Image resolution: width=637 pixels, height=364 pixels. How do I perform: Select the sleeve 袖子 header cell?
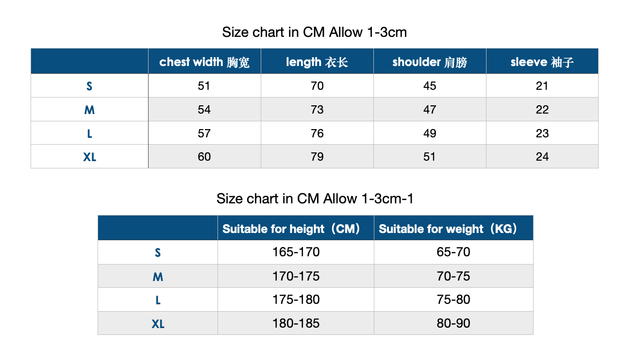542,62
